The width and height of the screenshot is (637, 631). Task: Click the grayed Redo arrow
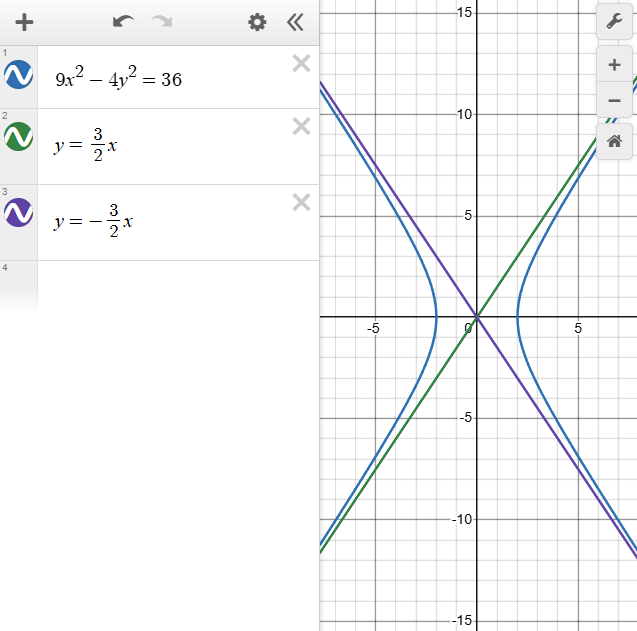(x=161, y=22)
